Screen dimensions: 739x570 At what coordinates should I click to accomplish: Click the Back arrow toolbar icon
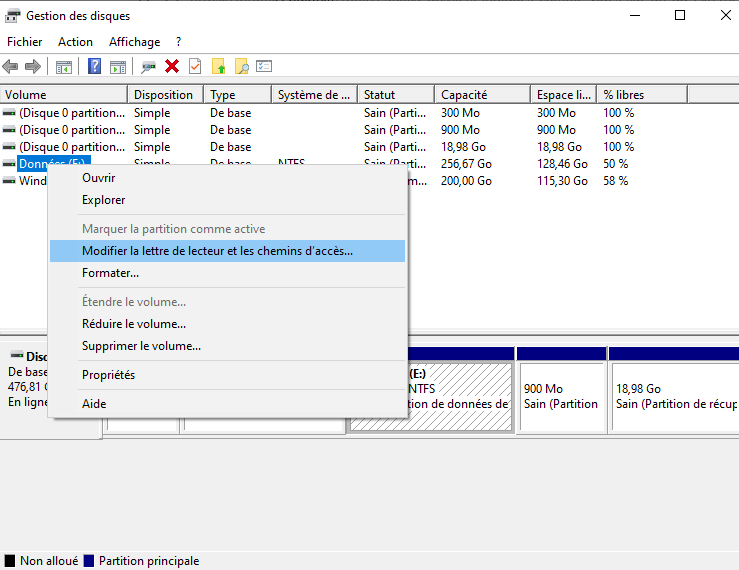[x=10, y=66]
